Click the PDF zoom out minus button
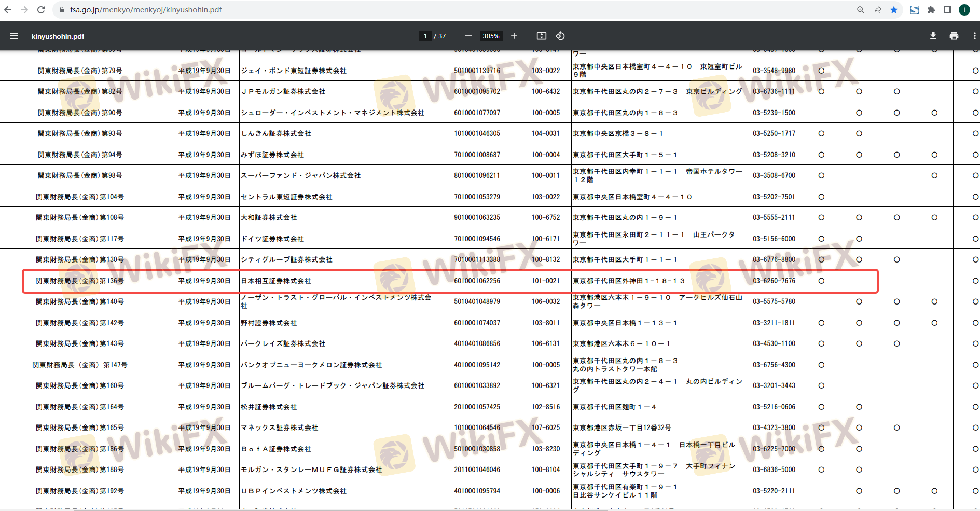The height and width of the screenshot is (511, 980). coord(468,36)
